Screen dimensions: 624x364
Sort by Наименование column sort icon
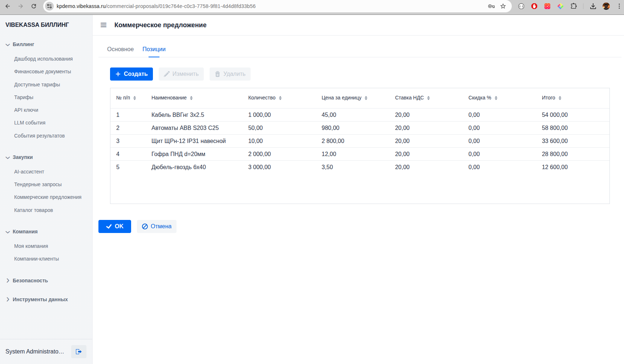(191, 98)
